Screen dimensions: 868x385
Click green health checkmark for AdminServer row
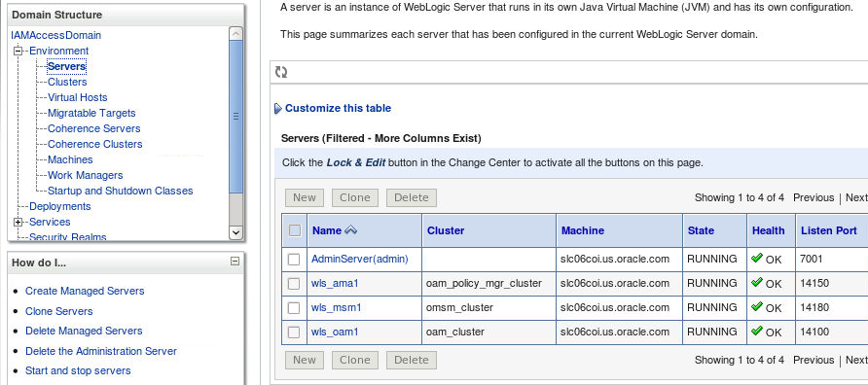point(757,258)
